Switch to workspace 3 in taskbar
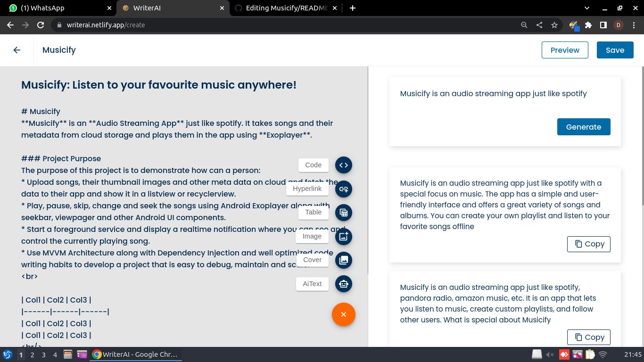 pos(44,355)
